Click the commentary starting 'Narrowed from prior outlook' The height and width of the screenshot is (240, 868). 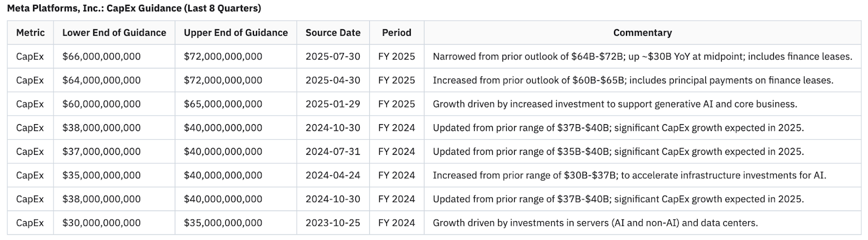[x=642, y=56]
